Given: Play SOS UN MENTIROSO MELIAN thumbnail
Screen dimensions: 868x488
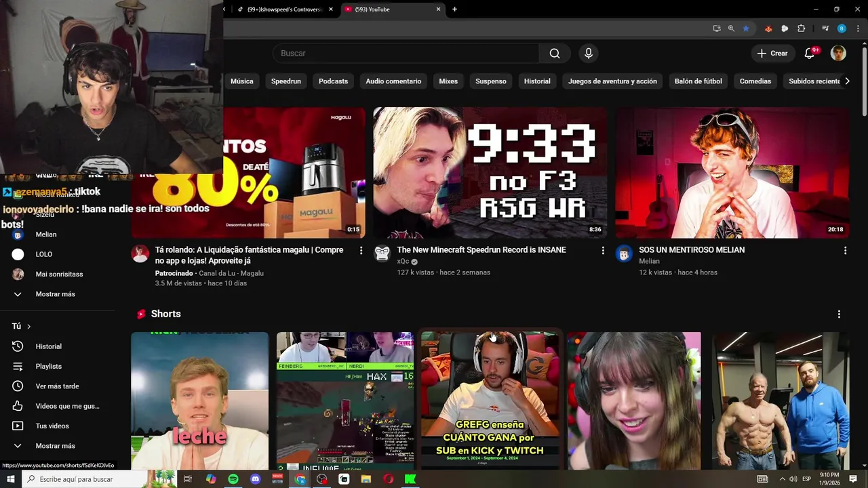Looking at the screenshot, I should click(732, 173).
